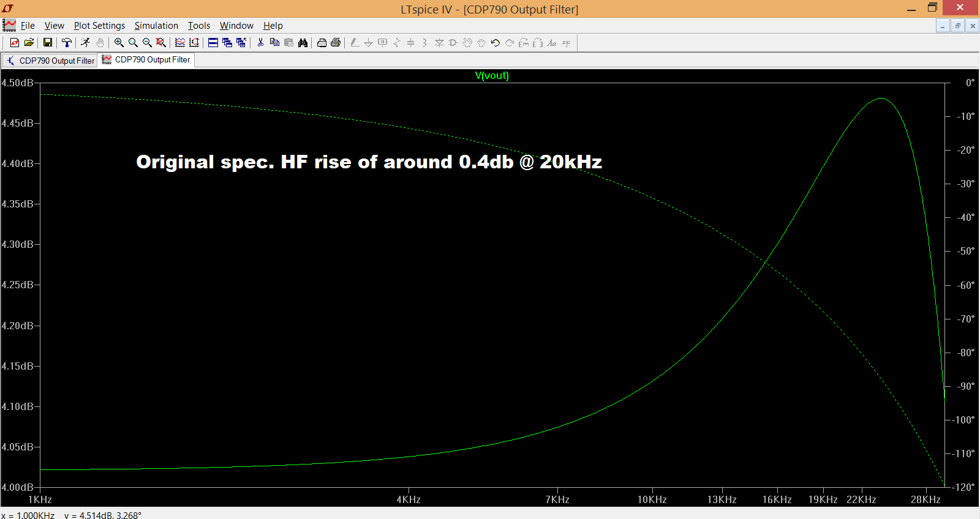Open the Window menu

pos(236,26)
